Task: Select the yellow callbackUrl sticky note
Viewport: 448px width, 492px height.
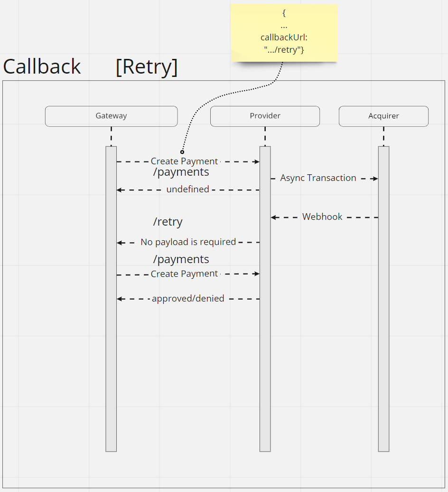Action: click(284, 32)
